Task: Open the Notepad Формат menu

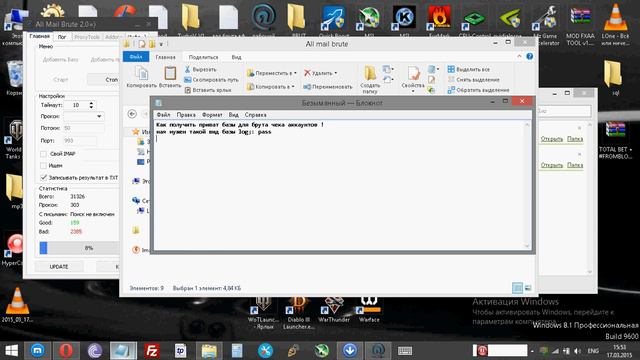Action: coord(212,115)
